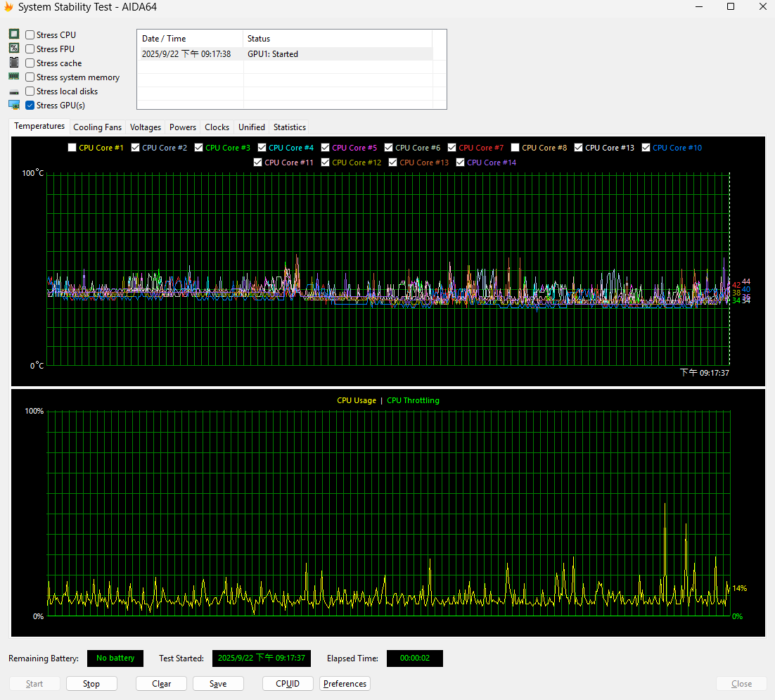Select the GPU1: Started log entry
Image resolution: width=775 pixels, height=700 pixels.
[273, 54]
